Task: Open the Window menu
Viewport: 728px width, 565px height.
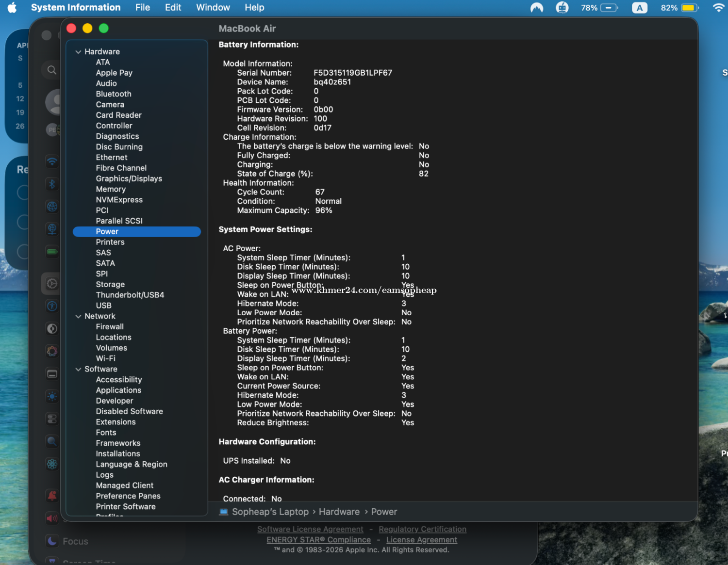Action: (213, 7)
